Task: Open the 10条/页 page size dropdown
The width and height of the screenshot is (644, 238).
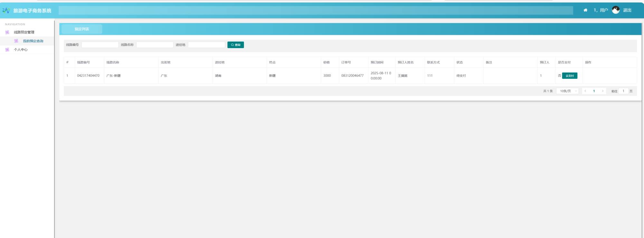Action: coord(567,91)
